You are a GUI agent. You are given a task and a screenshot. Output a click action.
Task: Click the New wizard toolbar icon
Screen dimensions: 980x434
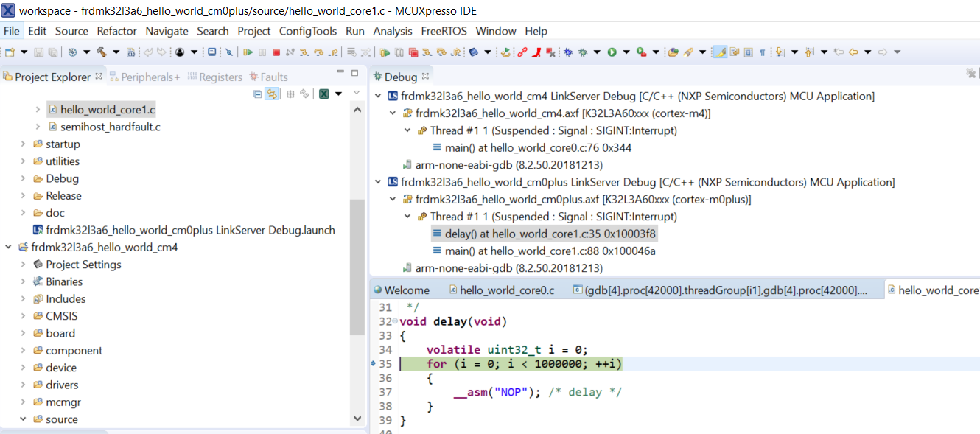10,52
